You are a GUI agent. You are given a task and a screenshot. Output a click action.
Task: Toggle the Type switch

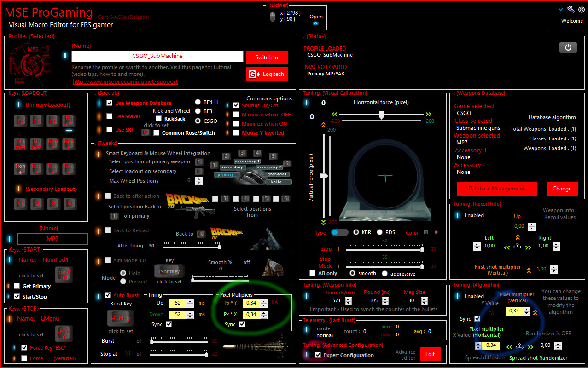click(x=340, y=232)
